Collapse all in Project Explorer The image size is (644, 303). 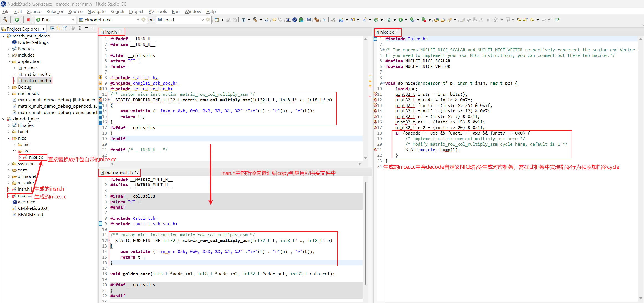click(52, 28)
